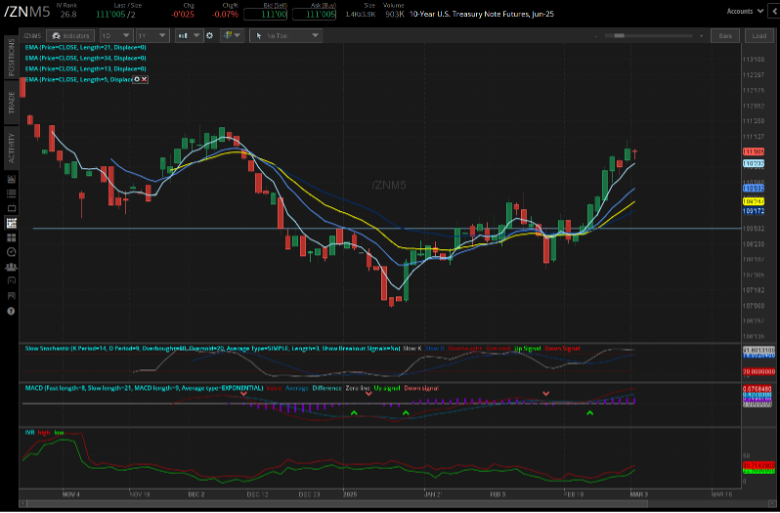
Task: Click the Bid (Sell) 111'00 price box
Action: tap(266, 14)
